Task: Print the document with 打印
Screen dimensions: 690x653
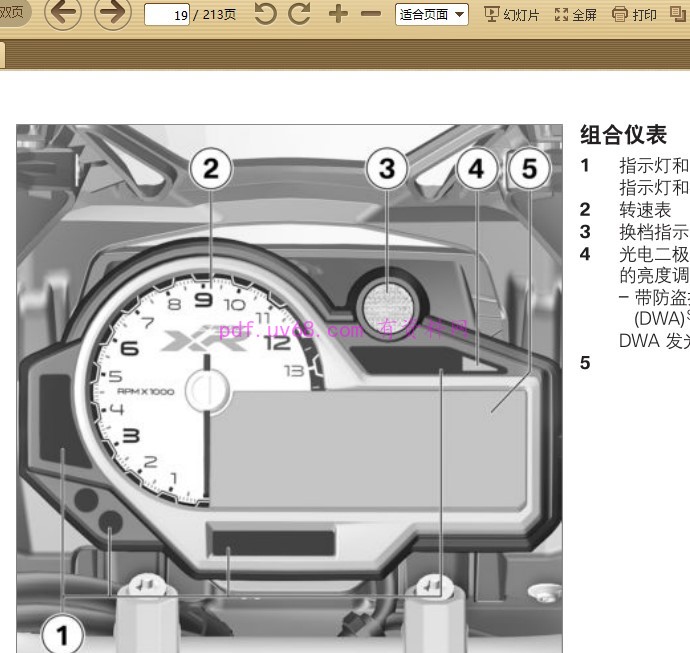Action: [x=635, y=14]
